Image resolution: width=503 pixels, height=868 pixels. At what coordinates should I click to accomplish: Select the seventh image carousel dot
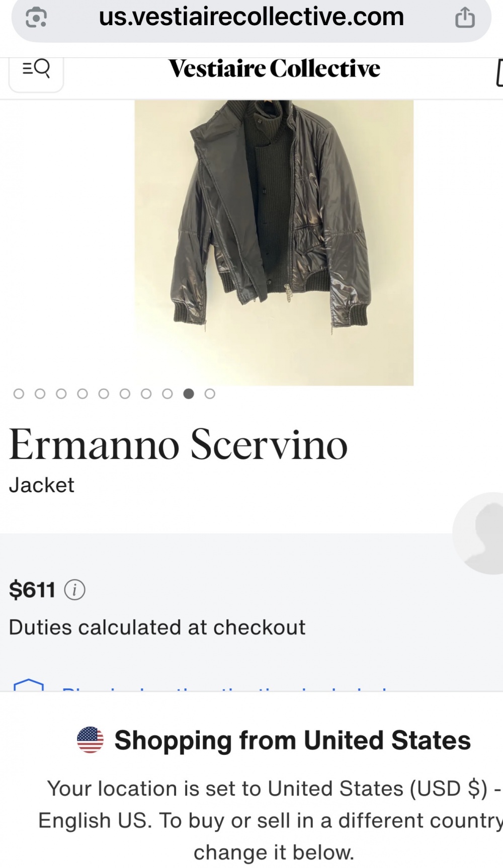coord(146,393)
